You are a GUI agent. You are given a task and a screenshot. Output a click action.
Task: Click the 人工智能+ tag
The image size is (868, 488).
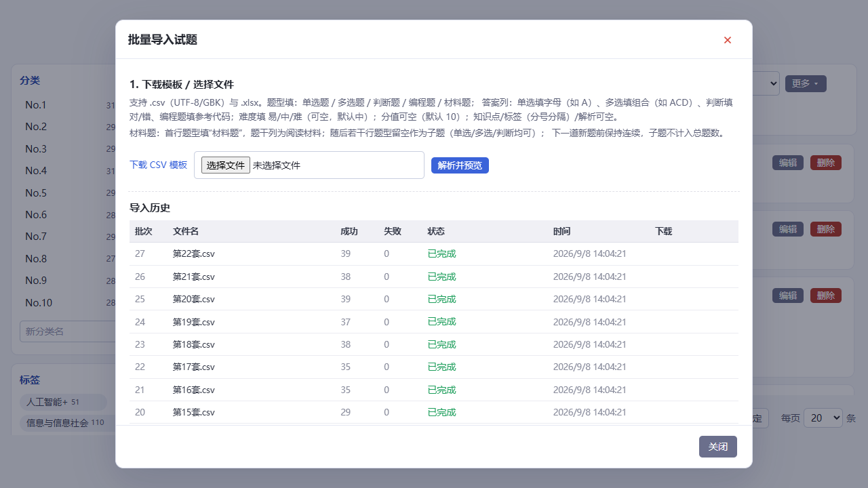pyautogui.click(x=62, y=402)
